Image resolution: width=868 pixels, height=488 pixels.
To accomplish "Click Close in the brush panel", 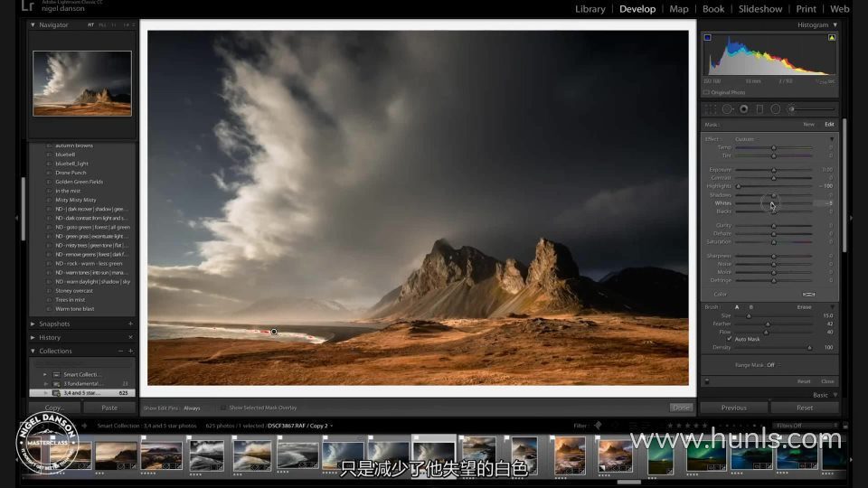I will (827, 381).
